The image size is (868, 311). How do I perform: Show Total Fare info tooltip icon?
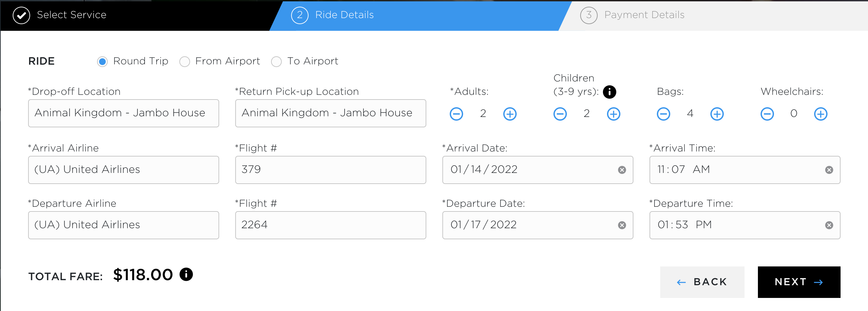click(186, 274)
